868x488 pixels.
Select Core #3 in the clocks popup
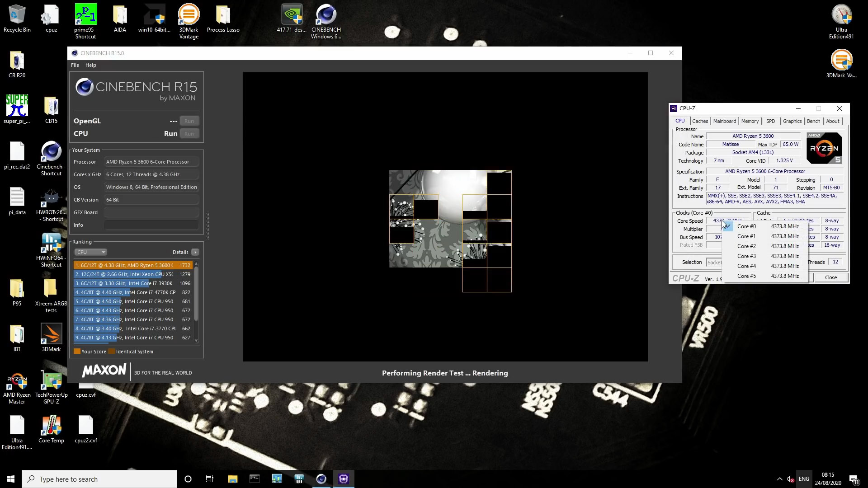[x=765, y=256]
